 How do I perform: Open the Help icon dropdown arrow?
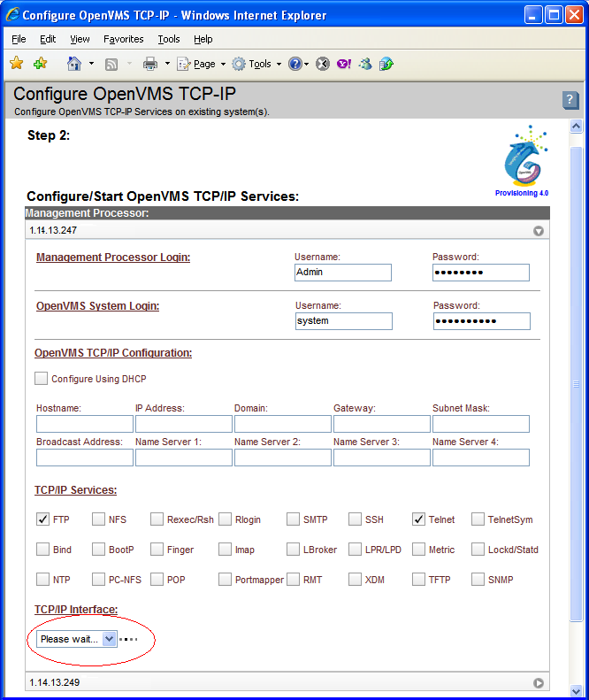coord(307,65)
